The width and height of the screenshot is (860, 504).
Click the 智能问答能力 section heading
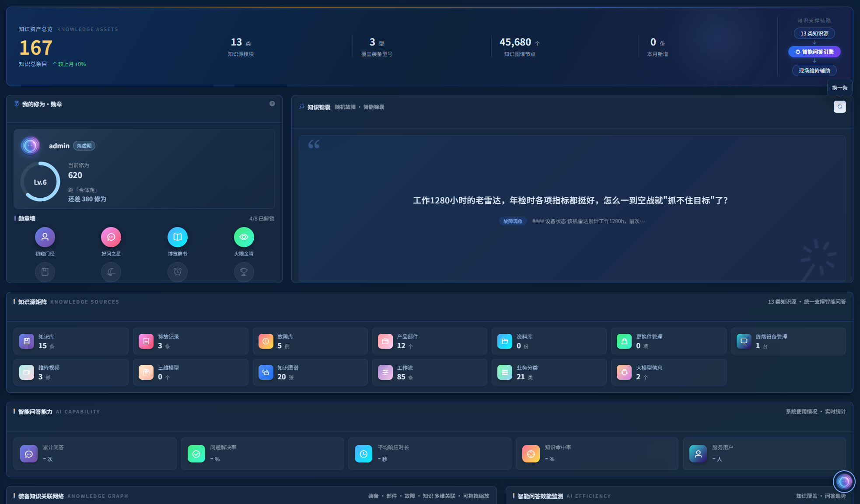tap(35, 412)
